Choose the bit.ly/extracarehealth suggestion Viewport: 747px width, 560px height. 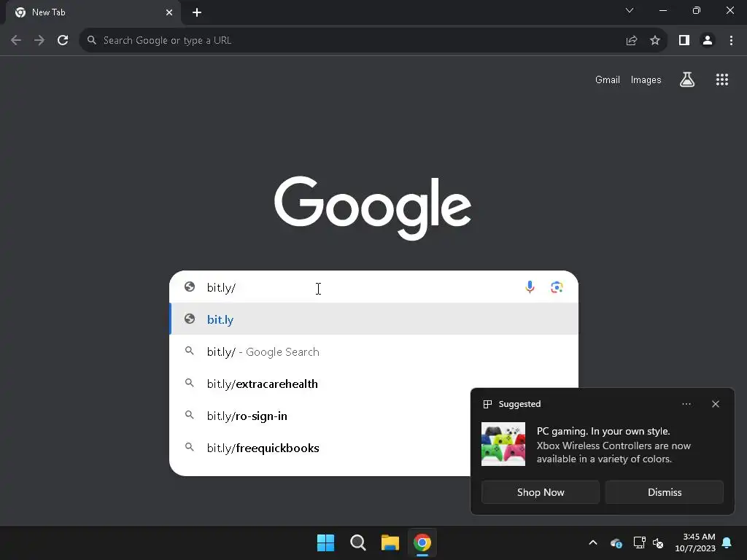point(374,384)
